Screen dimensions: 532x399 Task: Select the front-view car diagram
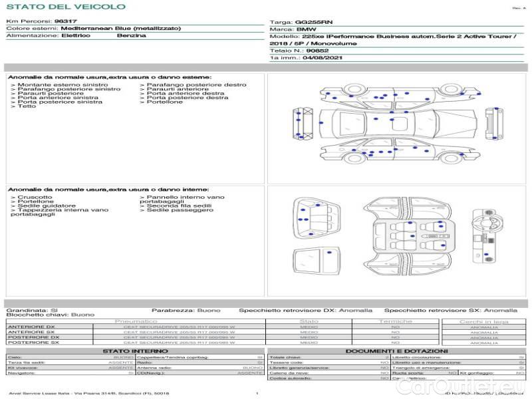coord(304,123)
